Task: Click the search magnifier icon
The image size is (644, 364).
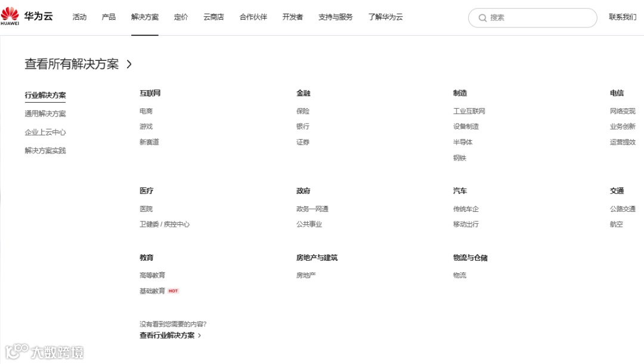Action: (x=482, y=18)
